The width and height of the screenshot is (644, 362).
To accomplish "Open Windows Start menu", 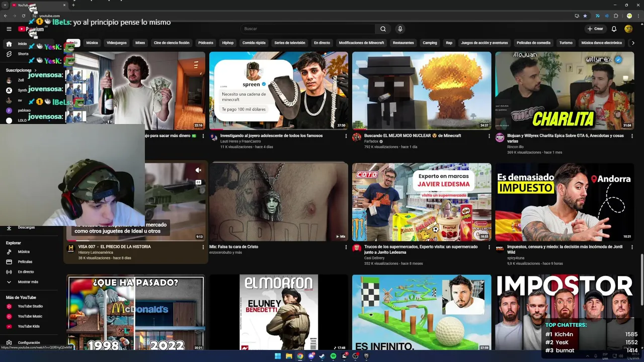I will 278,356.
